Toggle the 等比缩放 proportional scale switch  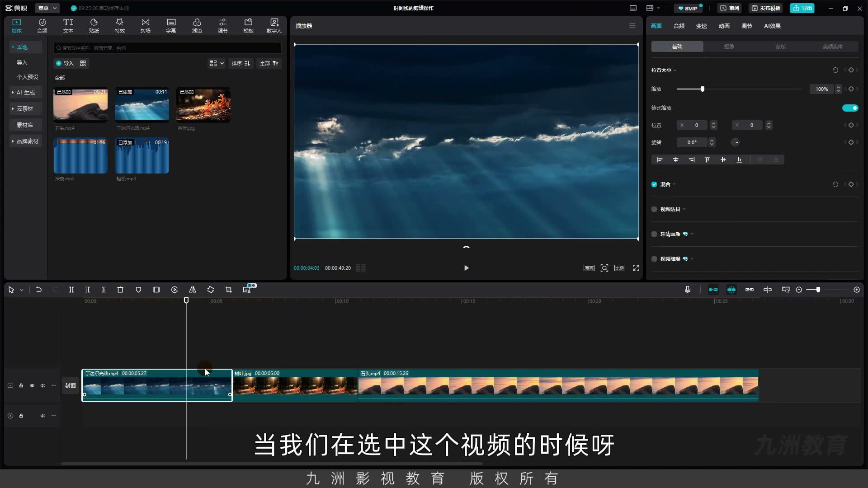point(850,108)
